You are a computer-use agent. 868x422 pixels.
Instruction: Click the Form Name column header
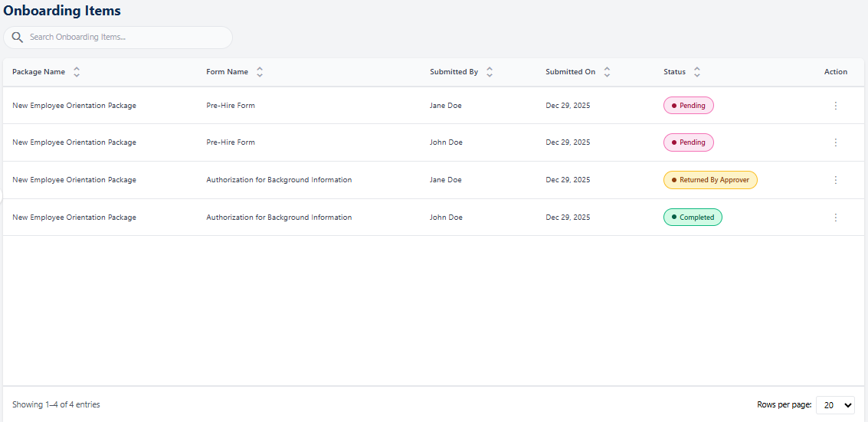228,72
